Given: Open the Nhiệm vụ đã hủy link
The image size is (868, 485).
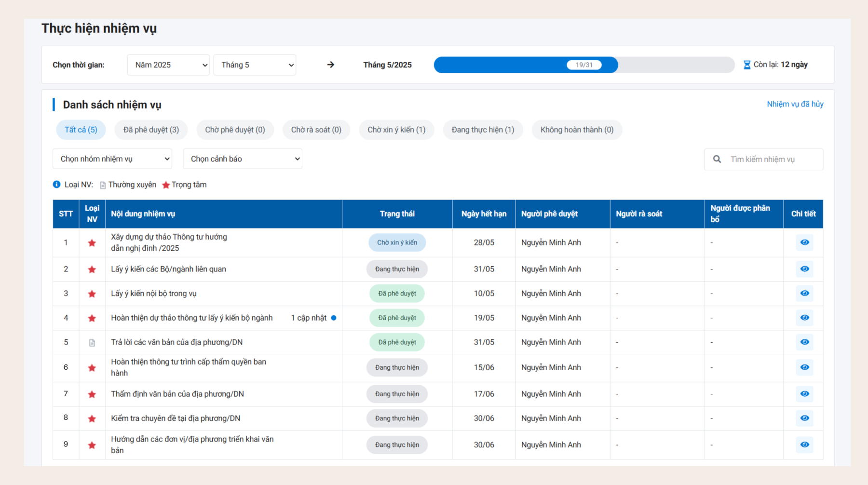Looking at the screenshot, I should [x=795, y=104].
